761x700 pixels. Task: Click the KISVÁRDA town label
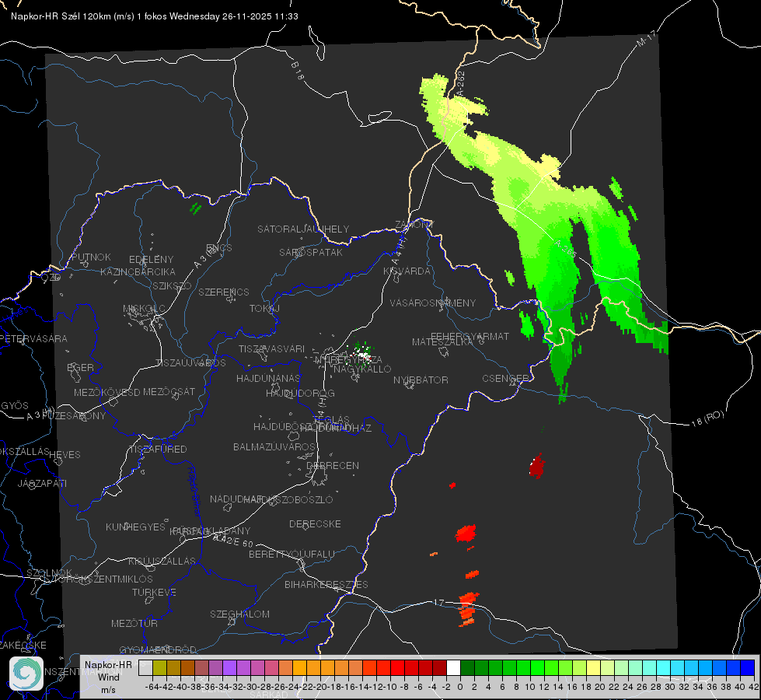click(407, 271)
